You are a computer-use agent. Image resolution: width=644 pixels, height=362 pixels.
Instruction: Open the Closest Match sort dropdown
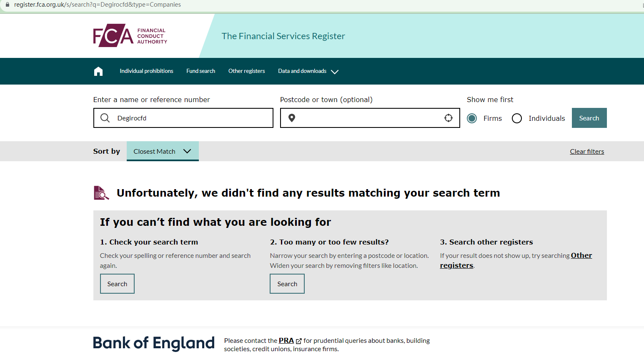pos(162,151)
